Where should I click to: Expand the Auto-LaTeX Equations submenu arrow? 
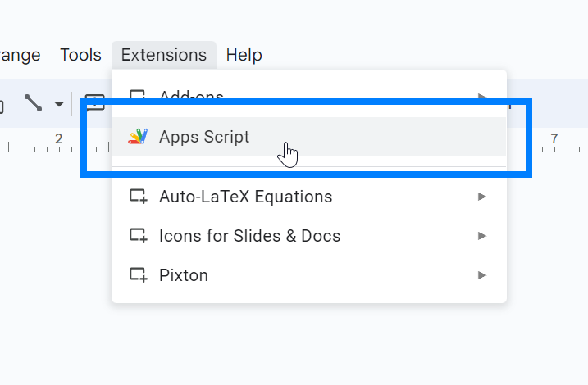(x=482, y=197)
